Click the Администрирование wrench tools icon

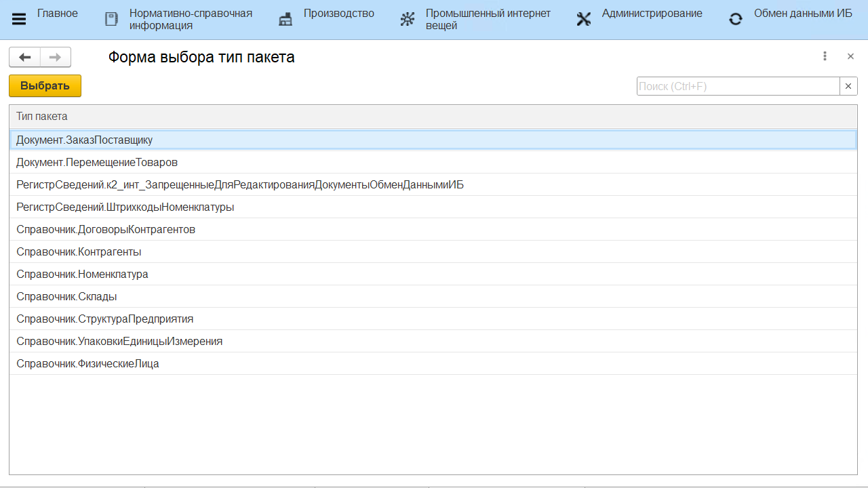click(584, 20)
